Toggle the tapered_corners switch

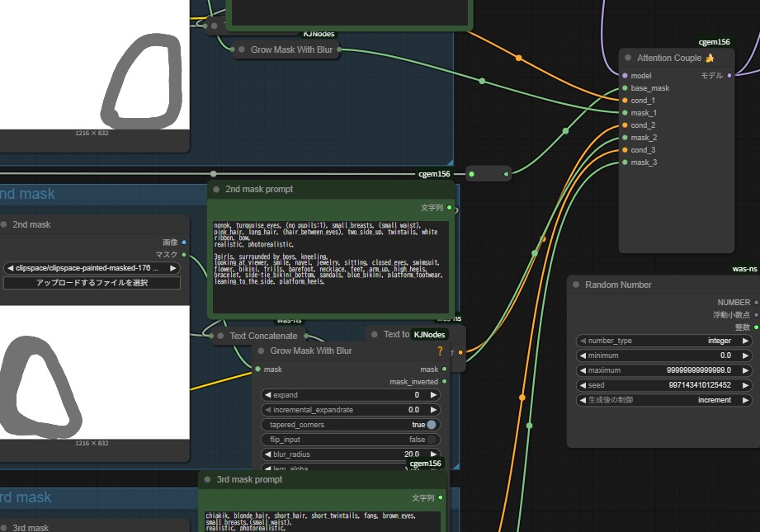(431, 425)
